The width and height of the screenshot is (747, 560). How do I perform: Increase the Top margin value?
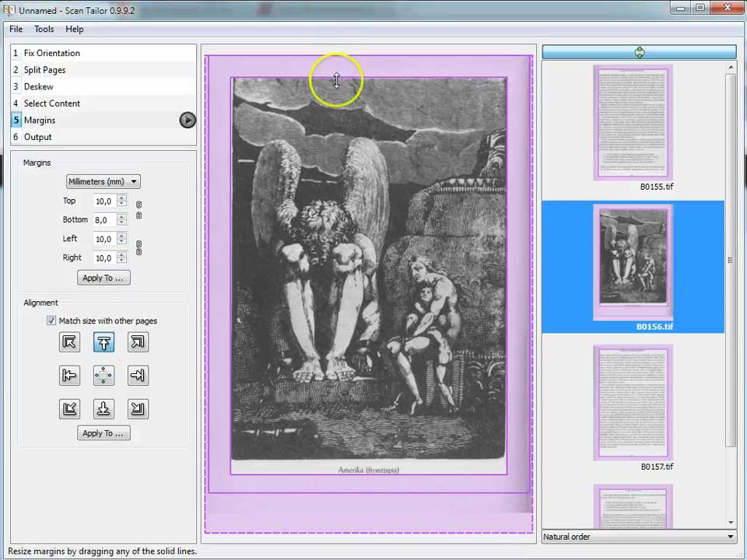pos(122,198)
